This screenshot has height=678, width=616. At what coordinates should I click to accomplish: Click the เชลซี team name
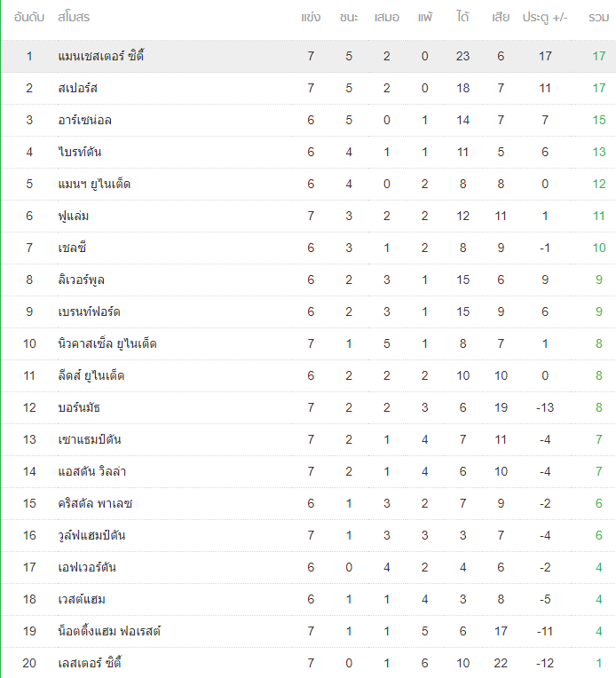tap(72, 248)
